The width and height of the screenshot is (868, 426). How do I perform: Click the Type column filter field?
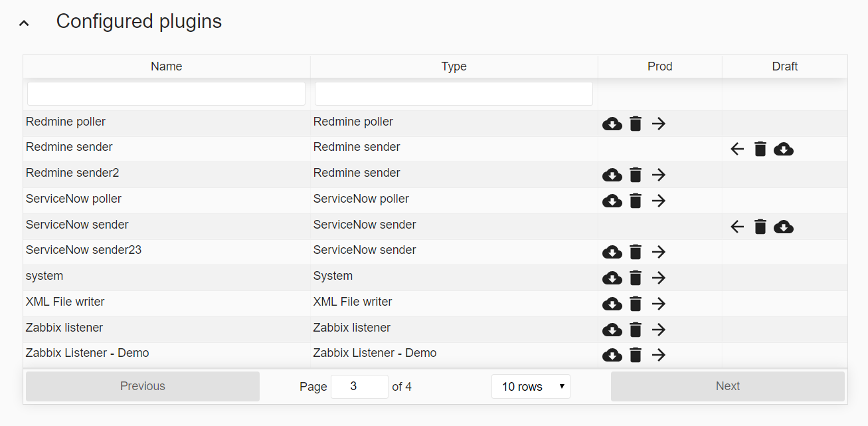click(x=454, y=94)
